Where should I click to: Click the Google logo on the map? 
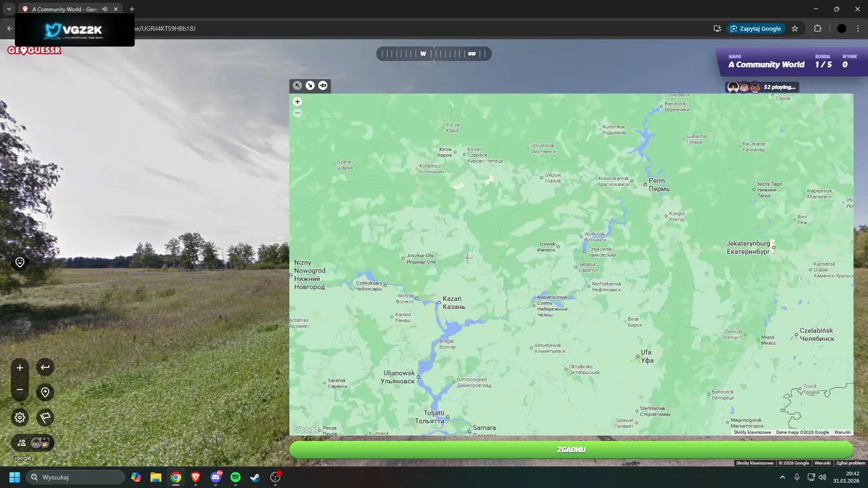coord(306,429)
